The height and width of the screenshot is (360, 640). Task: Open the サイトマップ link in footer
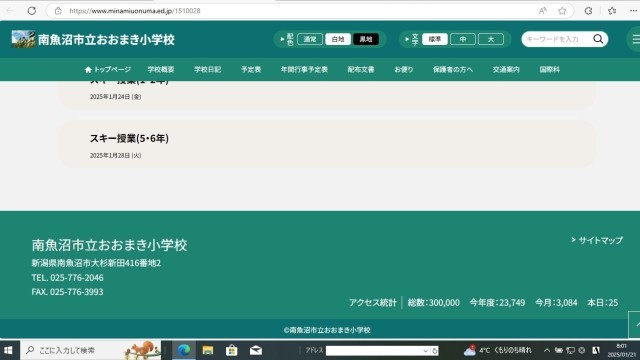597,240
